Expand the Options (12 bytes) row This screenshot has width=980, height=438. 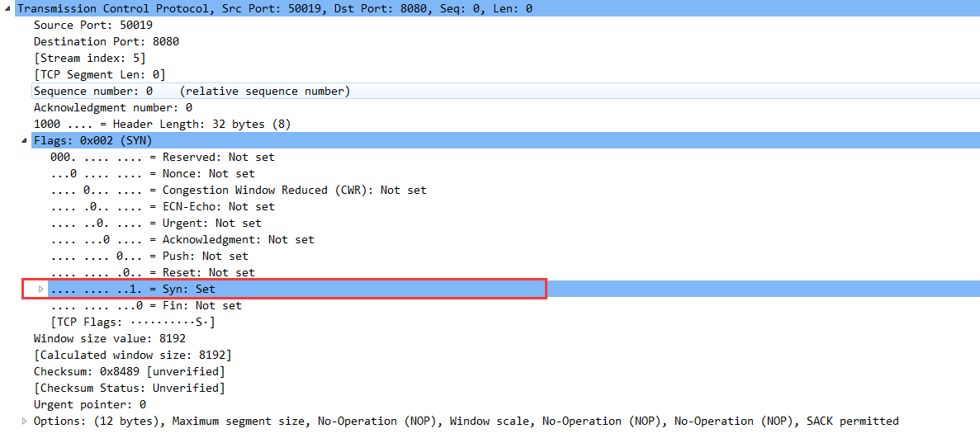pos(25,422)
